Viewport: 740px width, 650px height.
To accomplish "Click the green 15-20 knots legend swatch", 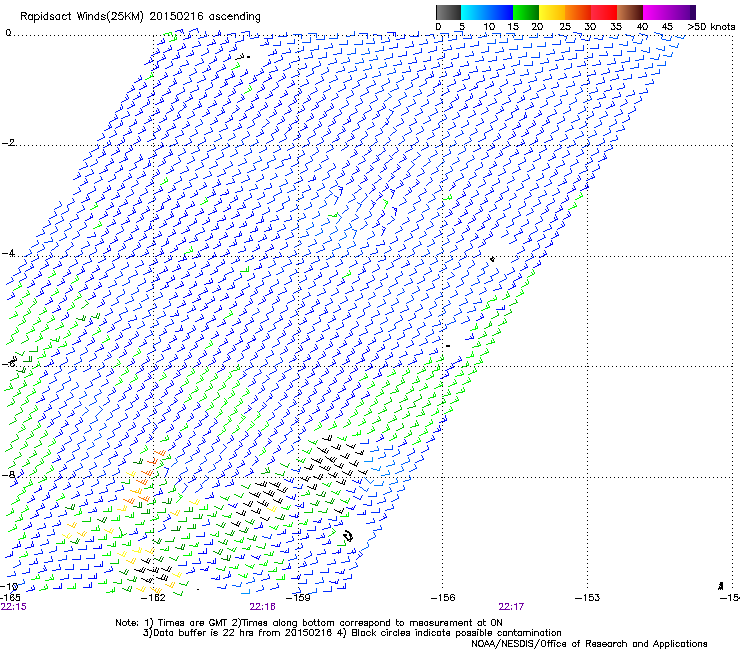I will [x=526, y=12].
